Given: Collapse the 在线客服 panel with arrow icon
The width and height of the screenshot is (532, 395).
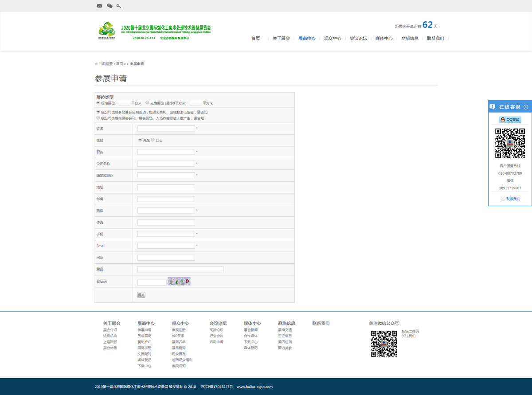Looking at the screenshot, I should pyautogui.click(x=526, y=107).
